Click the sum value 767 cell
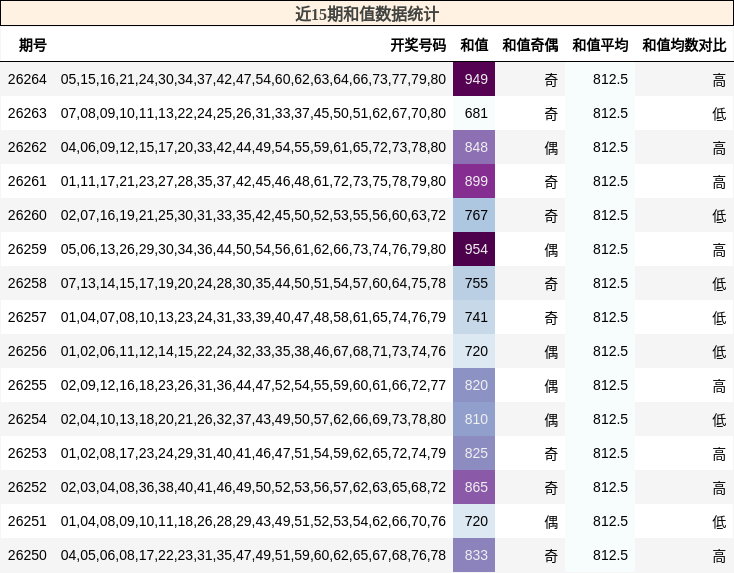 [474, 215]
